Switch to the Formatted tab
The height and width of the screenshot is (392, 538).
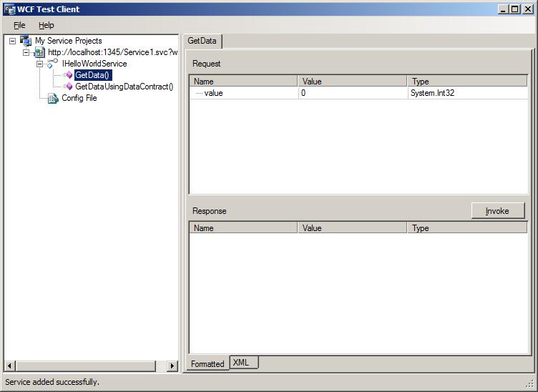[207, 363]
